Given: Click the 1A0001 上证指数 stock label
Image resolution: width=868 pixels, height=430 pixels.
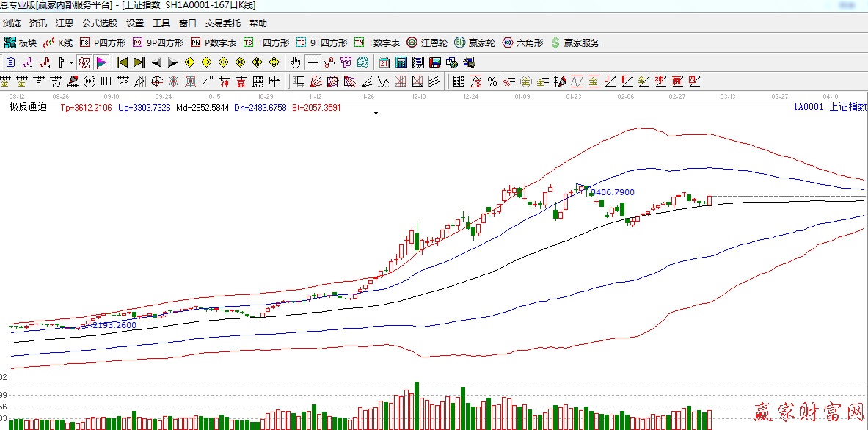Looking at the screenshot, I should coord(829,107).
